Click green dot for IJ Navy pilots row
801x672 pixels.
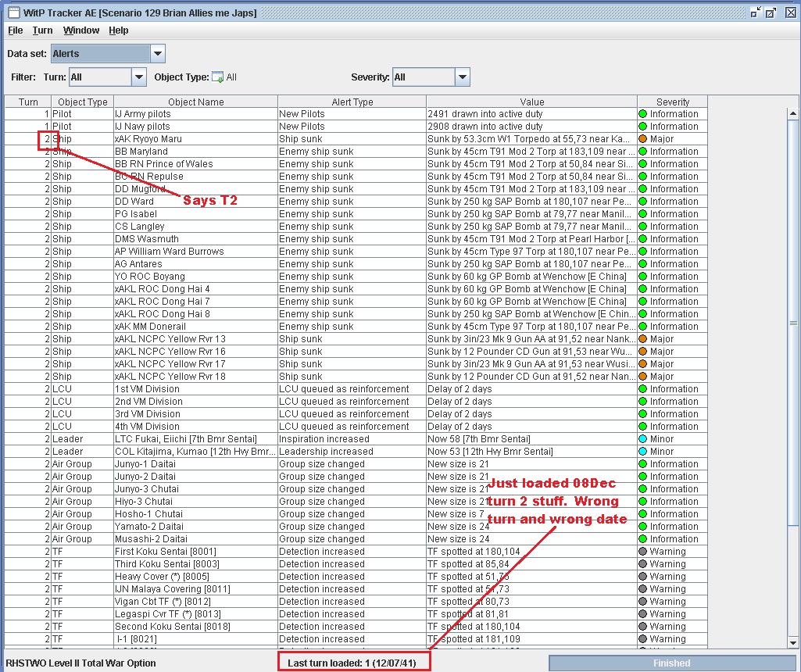tap(642, 126)
